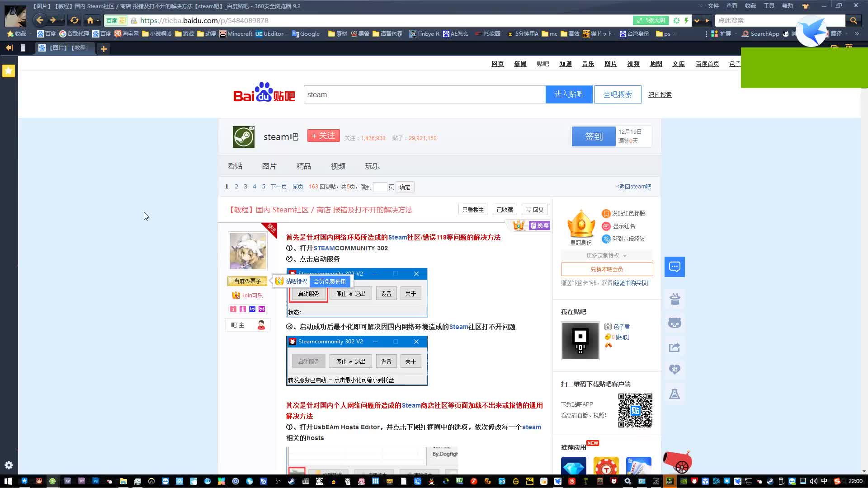Viewport: 868px width, 488px height.
Task: Click the chat bubble icon in floating sidebar
Action: (x=675, y=267)
